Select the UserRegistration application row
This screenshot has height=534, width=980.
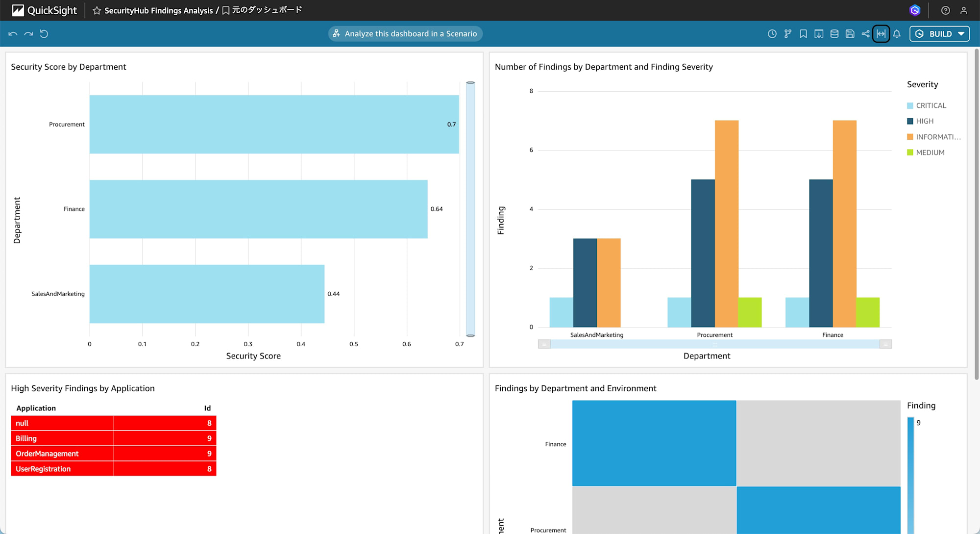pyautogui.click(x=114, y=469)
